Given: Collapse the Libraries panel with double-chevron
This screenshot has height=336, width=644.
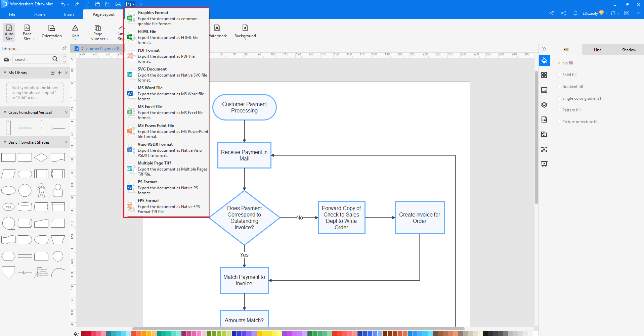Looking at the screenshot, I should (64, 48).
